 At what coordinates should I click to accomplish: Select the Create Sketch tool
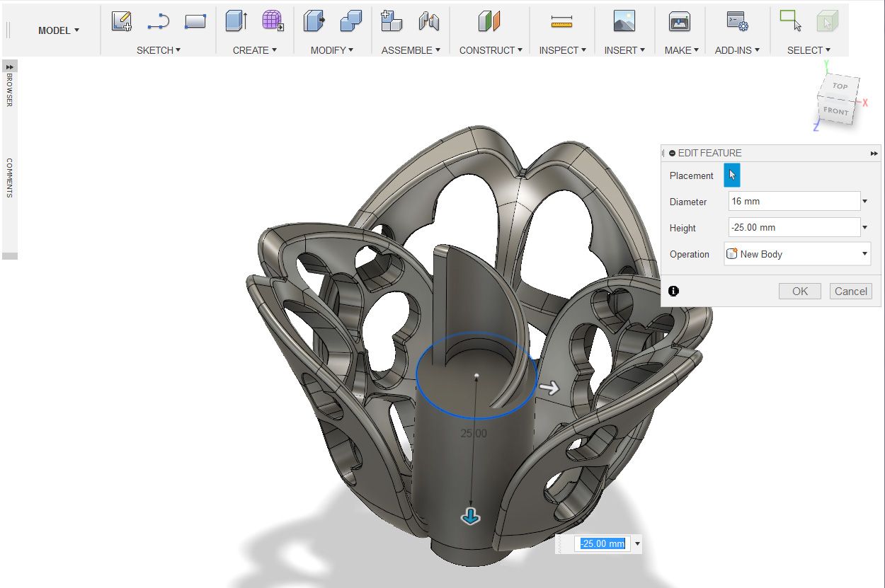coord(120,21)
